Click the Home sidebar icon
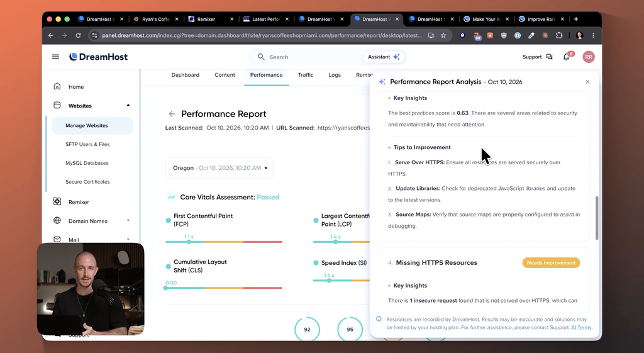 click(57, 86)
